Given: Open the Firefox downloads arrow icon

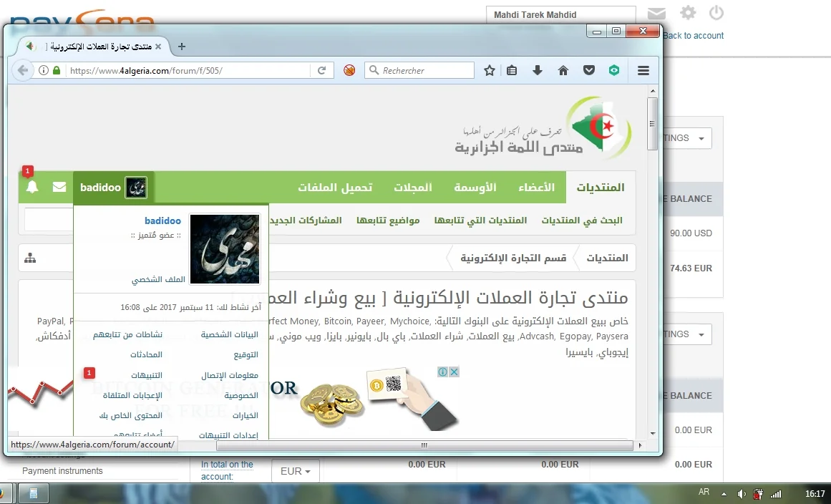Looking at the screenshot, I should [x=538, y=70].
